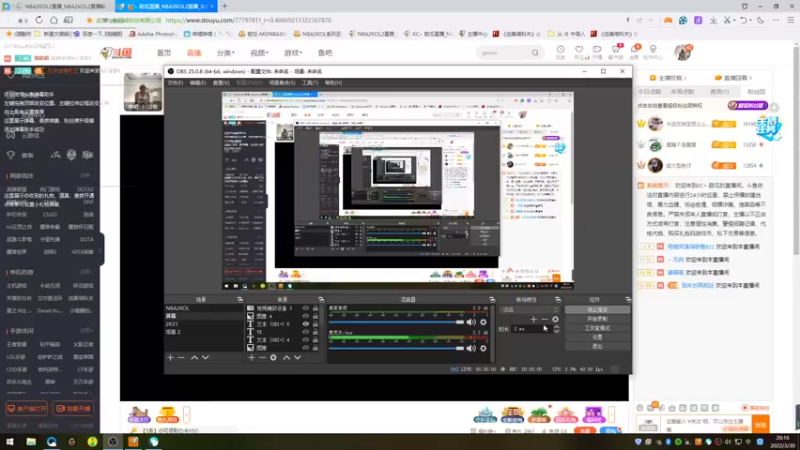Move the selected source up
Screen dimensions: 800x450
[x=286, y=358]
